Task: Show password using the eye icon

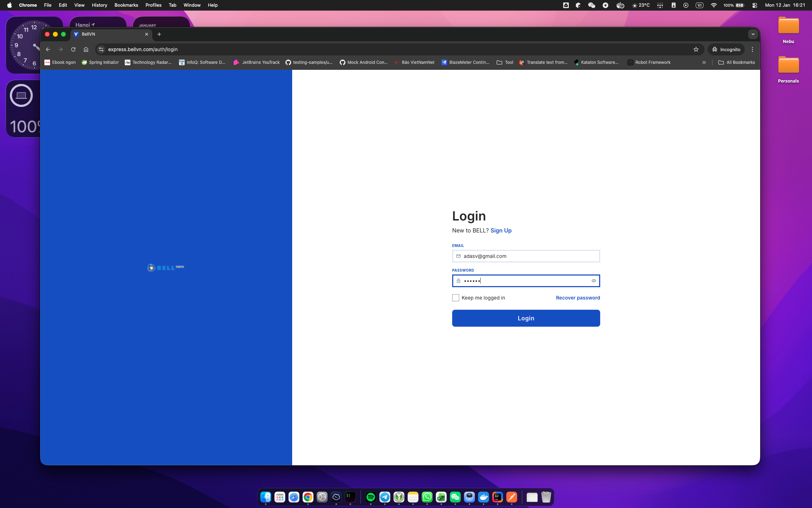Action: 593,281
